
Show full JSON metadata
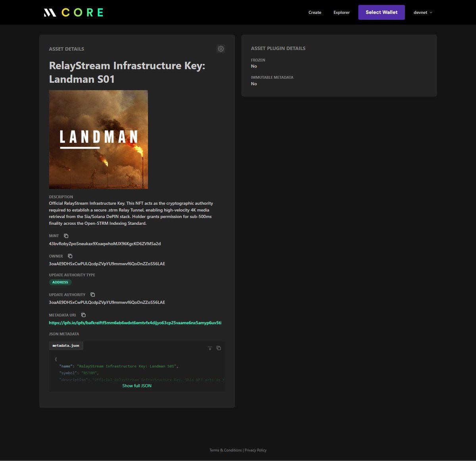coord(137,386)
